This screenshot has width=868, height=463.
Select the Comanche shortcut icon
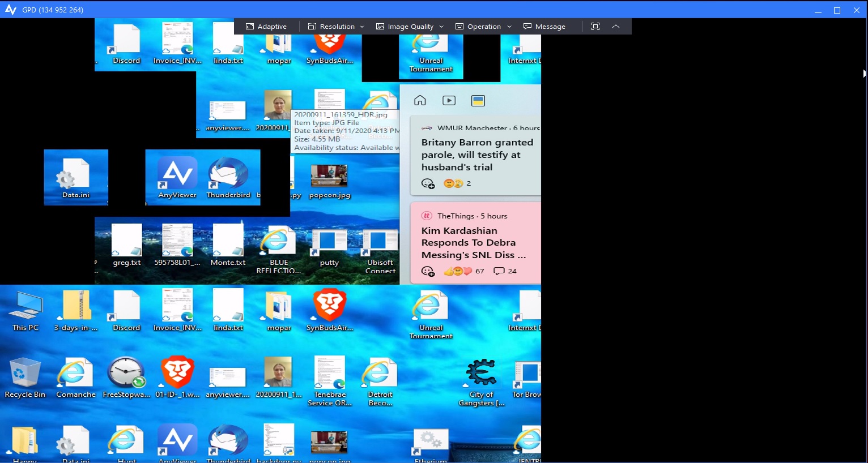76,378
